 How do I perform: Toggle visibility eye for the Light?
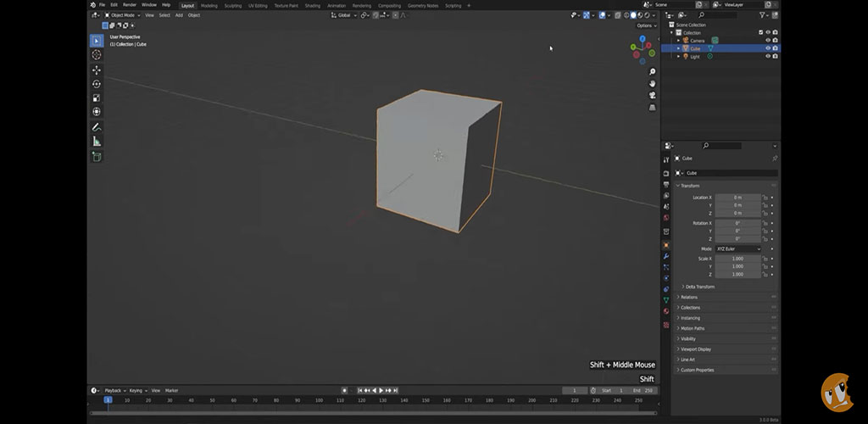click(768, 57)
